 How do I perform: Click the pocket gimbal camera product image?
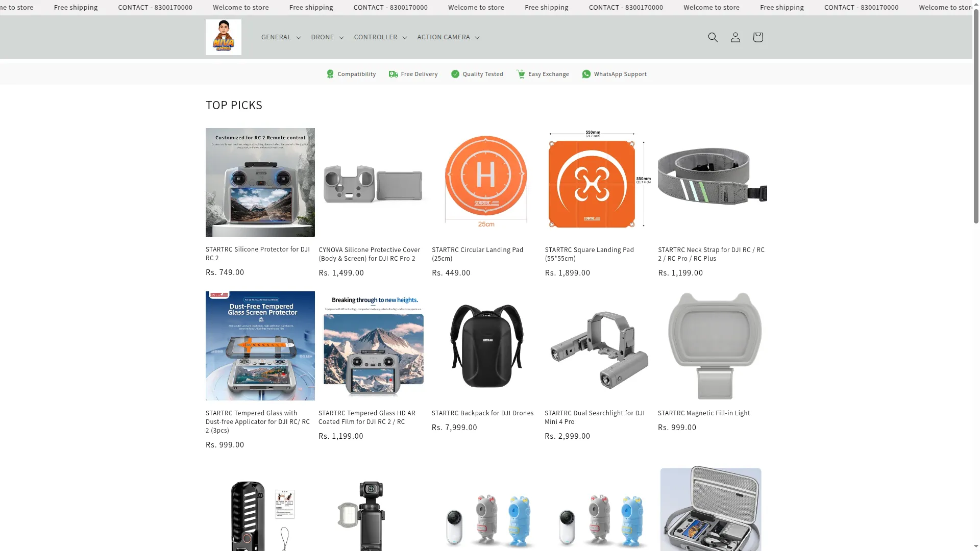[373, 508]
